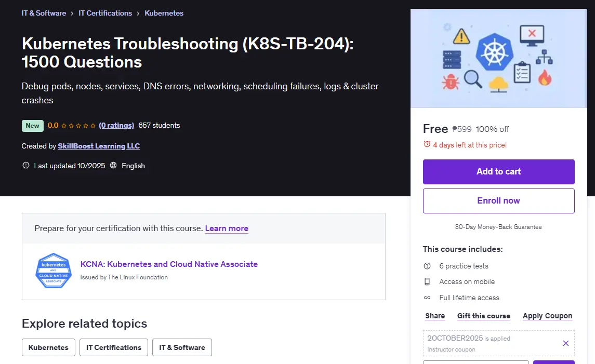
Task: Click the star rating icons
Action: click(78, 126)
